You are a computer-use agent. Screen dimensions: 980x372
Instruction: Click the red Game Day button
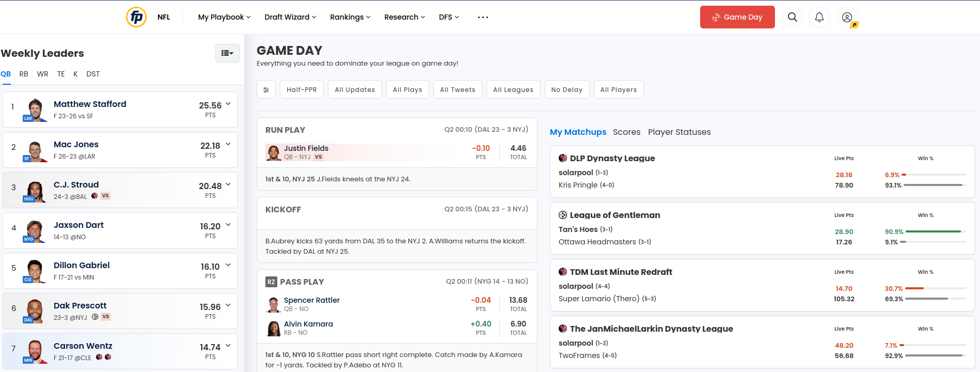coord(737,17)
